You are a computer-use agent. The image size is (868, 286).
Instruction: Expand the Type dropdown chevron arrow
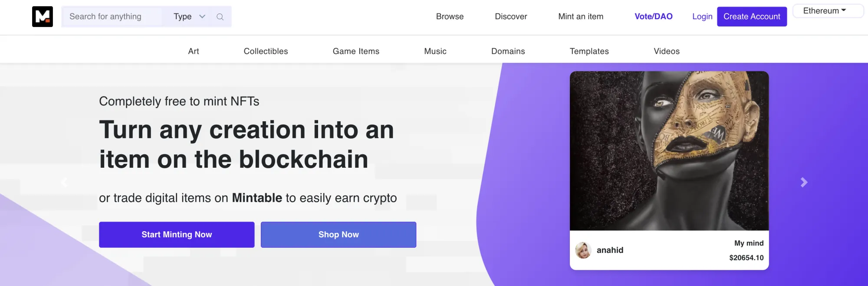point(202,17)
